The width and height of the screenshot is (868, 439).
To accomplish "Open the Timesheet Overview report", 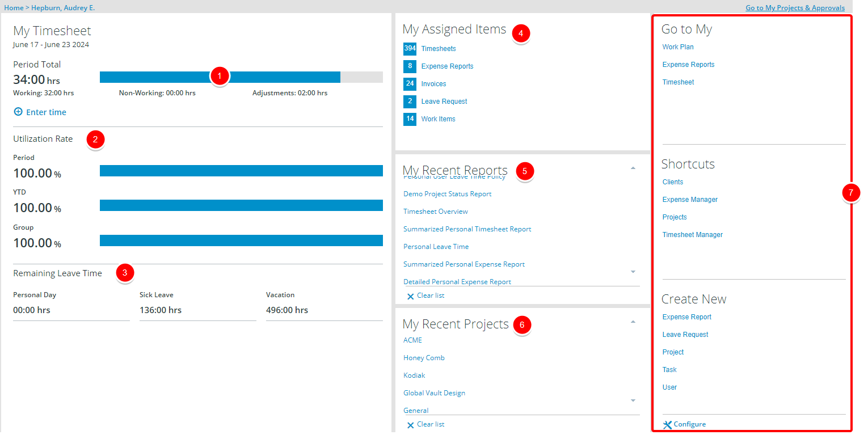I will tap(435, 211).
